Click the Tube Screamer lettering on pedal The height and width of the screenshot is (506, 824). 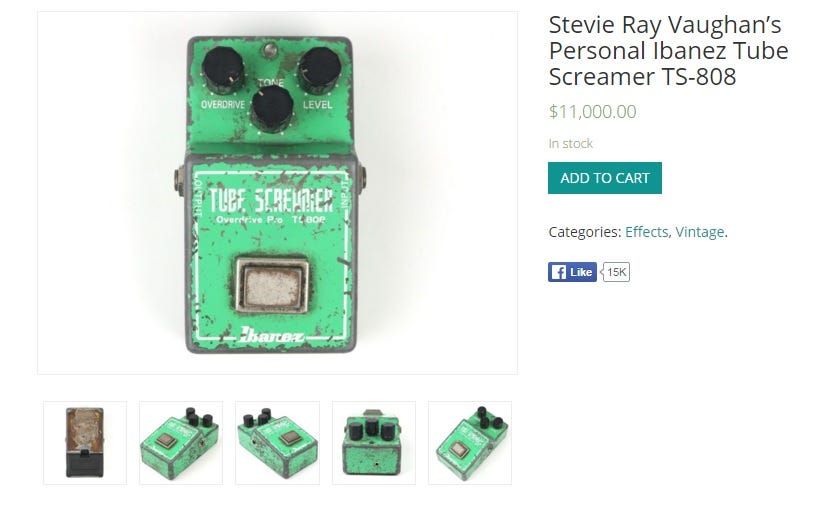coord(271,200)
